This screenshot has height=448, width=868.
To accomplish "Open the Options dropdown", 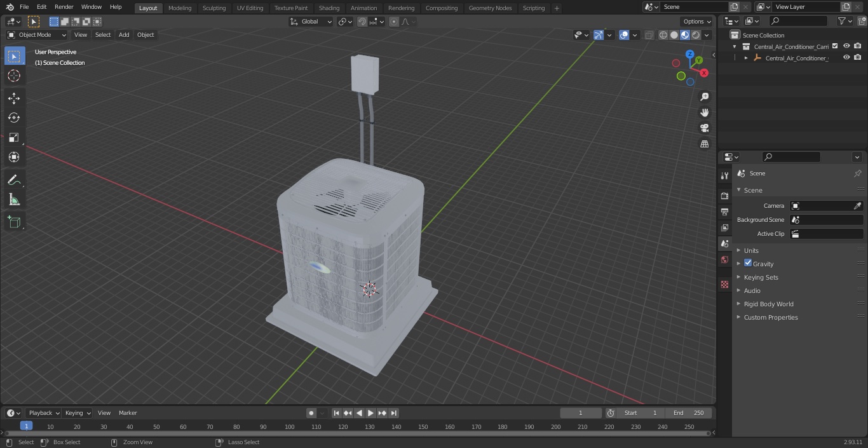I will pos(697,22).
